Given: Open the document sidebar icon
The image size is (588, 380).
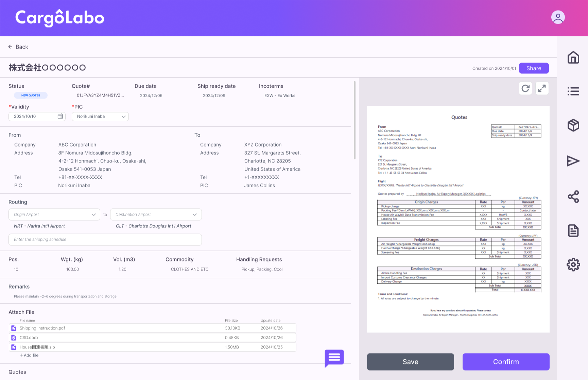Looking at the screenshot, I should click(x=573, y=231).
